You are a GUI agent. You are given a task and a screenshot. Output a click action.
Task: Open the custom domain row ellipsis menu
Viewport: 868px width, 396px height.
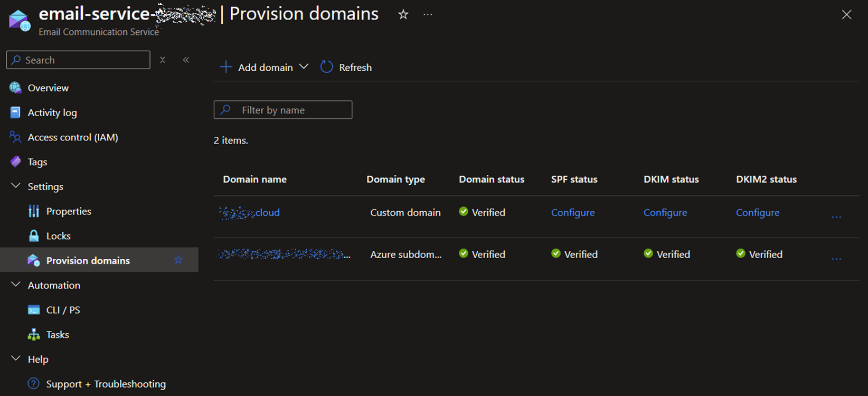[836, 216]
